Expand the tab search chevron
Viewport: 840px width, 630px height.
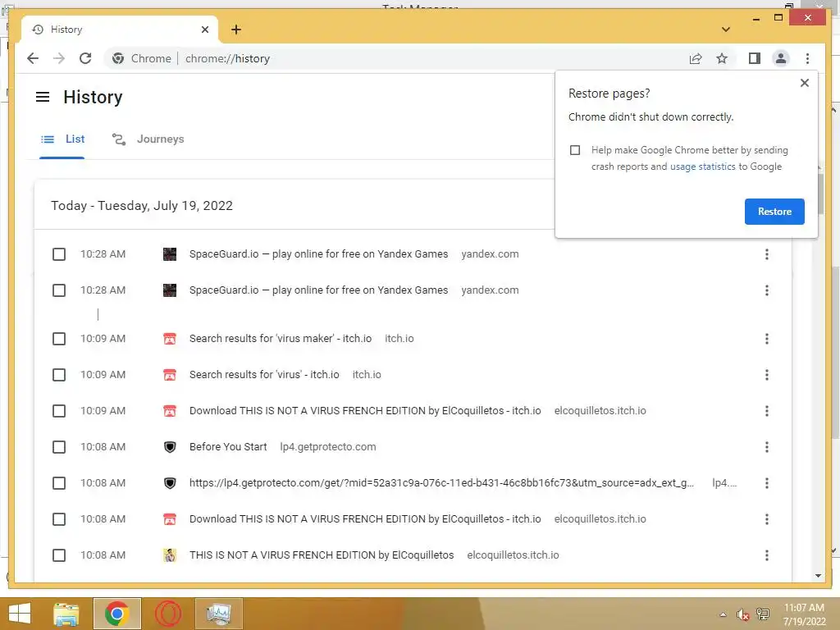pos(726,30)
